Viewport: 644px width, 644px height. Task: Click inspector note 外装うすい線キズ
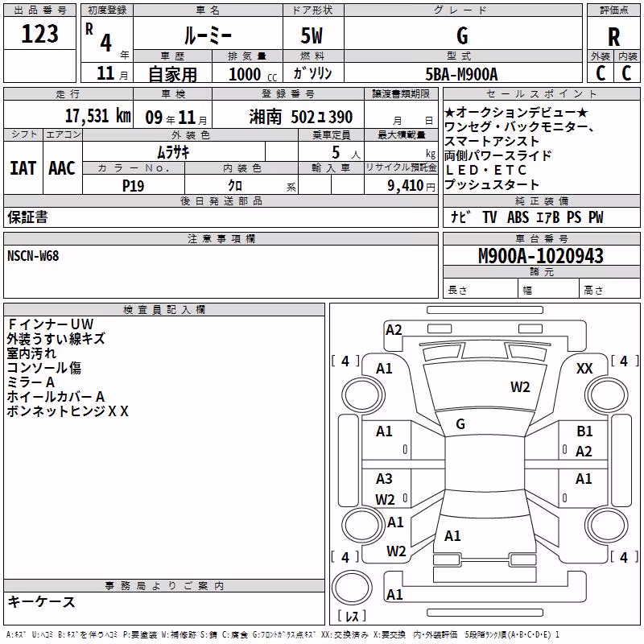(x=56, y=338)
